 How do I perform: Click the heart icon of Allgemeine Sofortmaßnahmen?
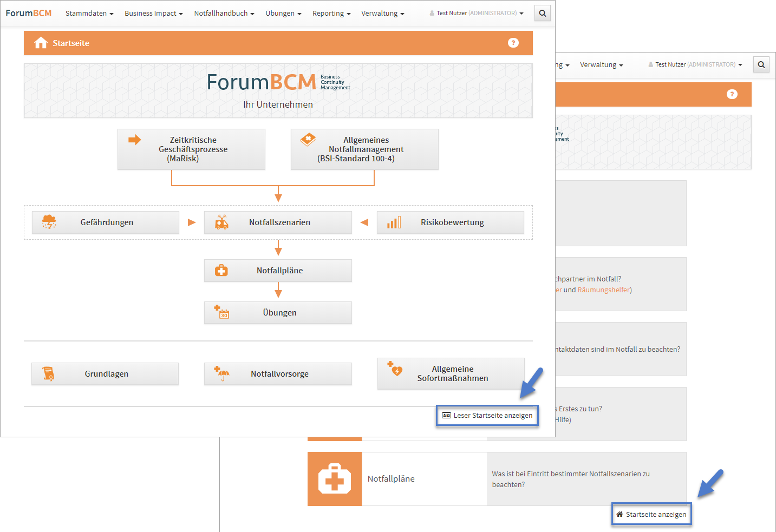tap(395, 369)
